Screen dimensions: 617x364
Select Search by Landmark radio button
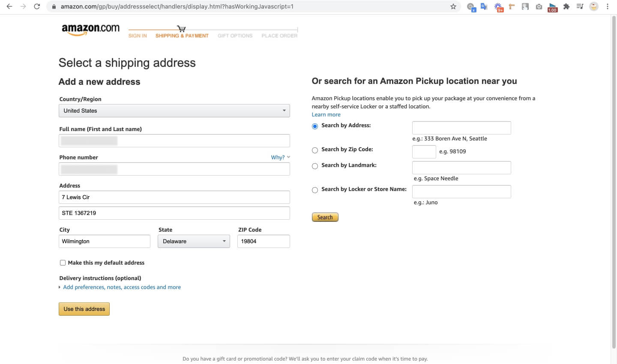pyautogui.click(x=315, y=166)
